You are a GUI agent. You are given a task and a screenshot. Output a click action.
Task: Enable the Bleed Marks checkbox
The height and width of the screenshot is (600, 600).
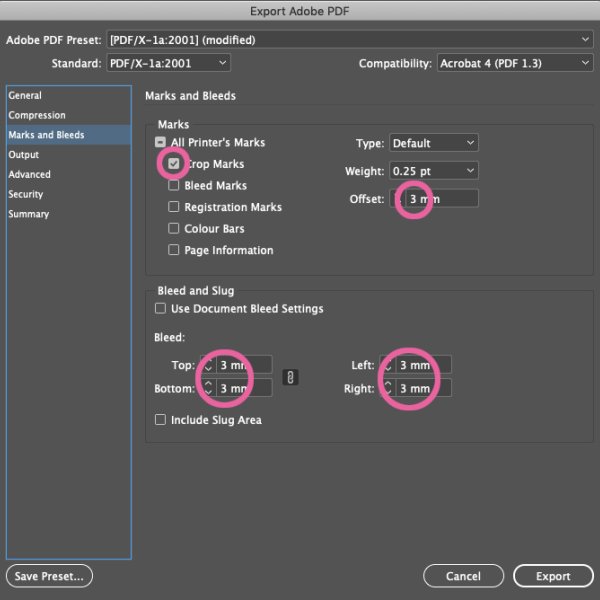(174, 185)
